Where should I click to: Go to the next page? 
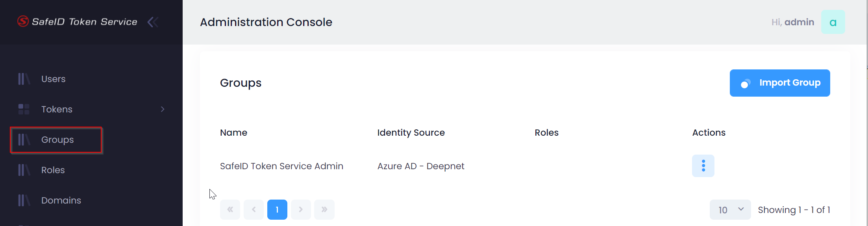coord(301,209)
